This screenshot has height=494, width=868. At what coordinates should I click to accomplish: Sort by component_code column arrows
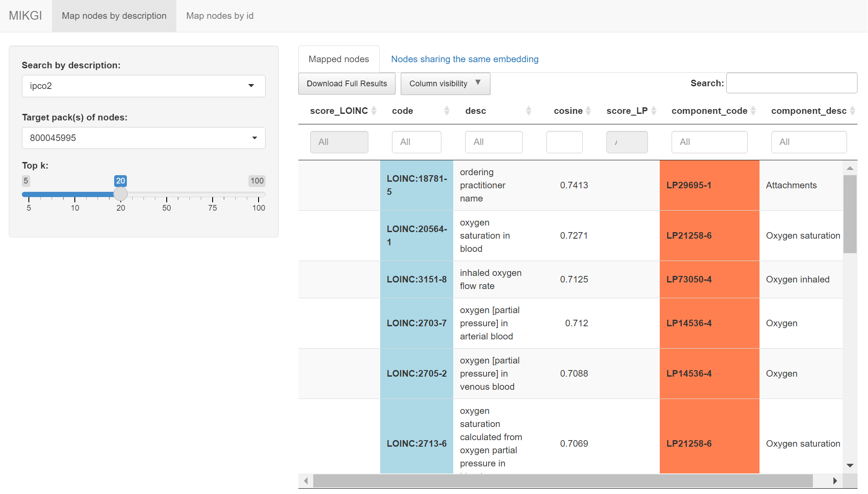[x=753, y=111]
